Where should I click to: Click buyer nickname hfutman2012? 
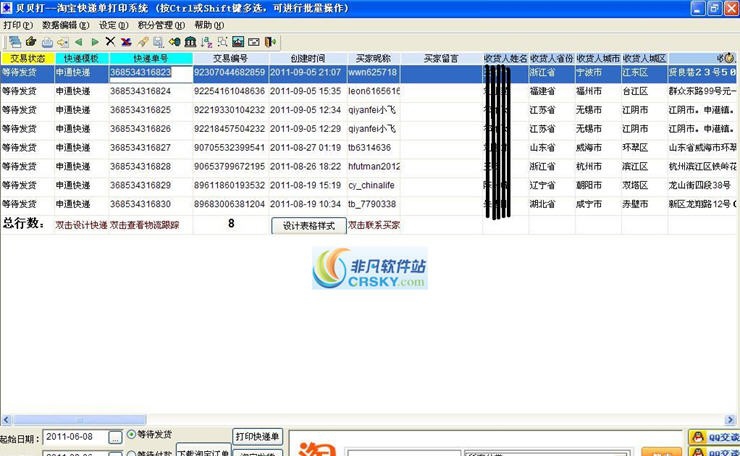pos(374,167)
